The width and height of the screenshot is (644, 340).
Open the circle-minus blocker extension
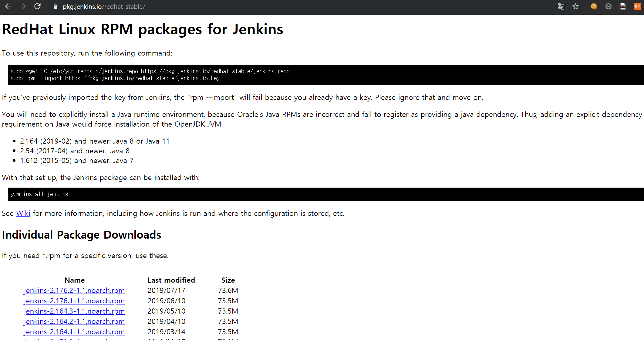click(x=609, y=6)
